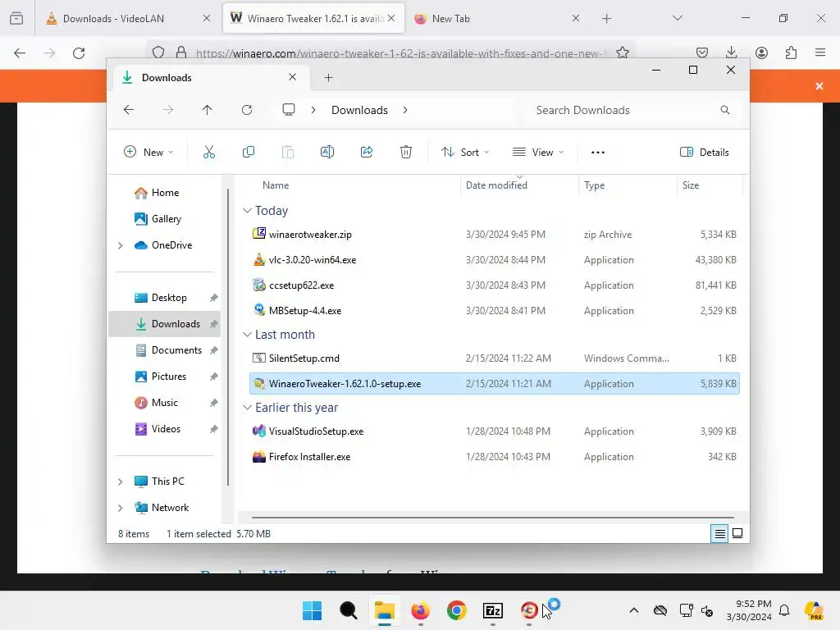Click the Copy icon in Explorer toolbar

click(249, 152)
